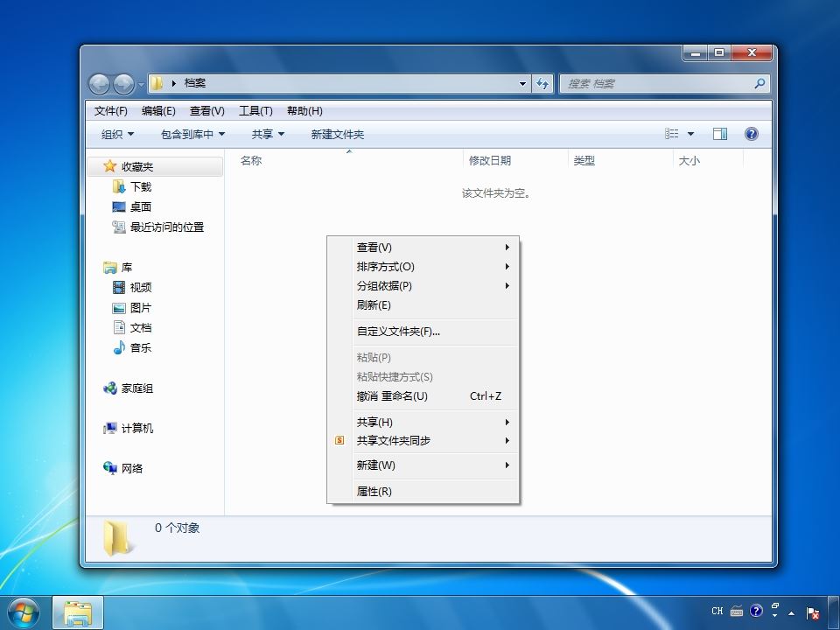
Task: Click the 网络 network icon
Action: pyautogui.click(x=110, y=468)
